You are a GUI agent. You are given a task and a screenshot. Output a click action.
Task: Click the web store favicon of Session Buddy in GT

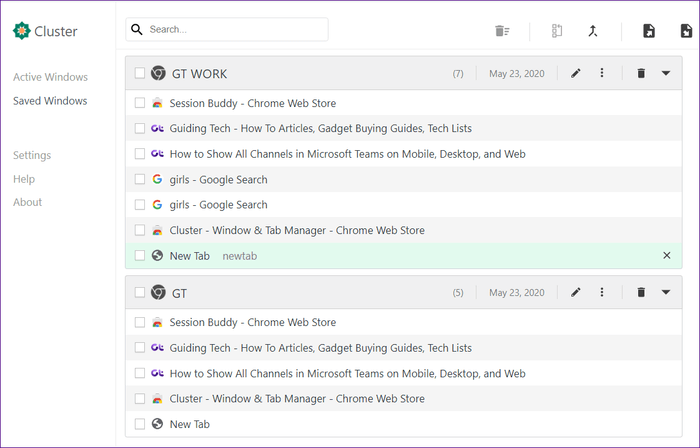pos(157,322)
